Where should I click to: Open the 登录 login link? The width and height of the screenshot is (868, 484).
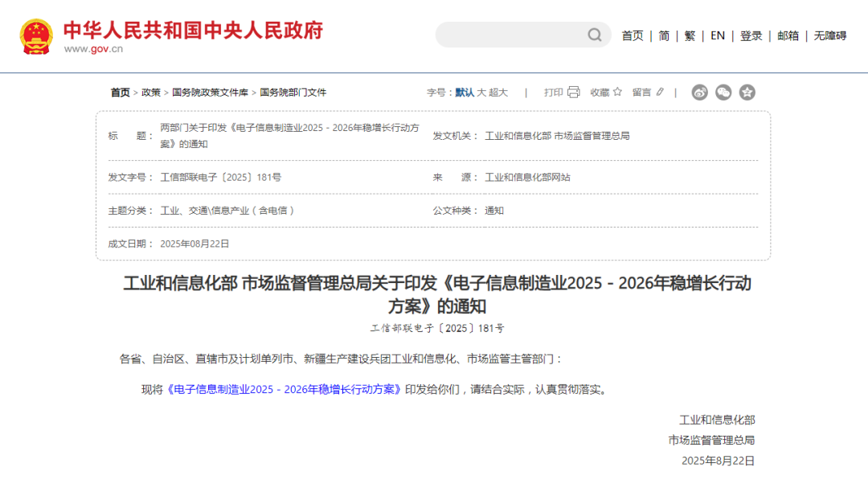coord(751,36)
